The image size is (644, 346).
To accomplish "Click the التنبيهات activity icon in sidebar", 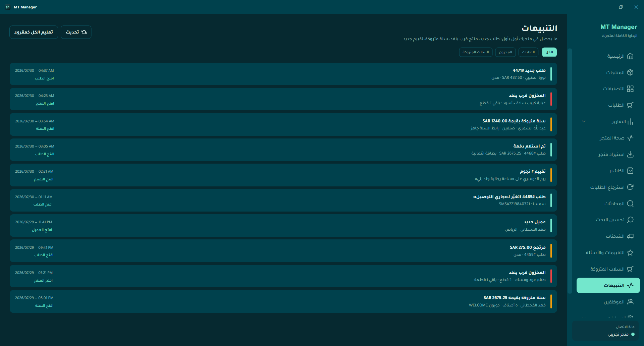I will point(630,285).
